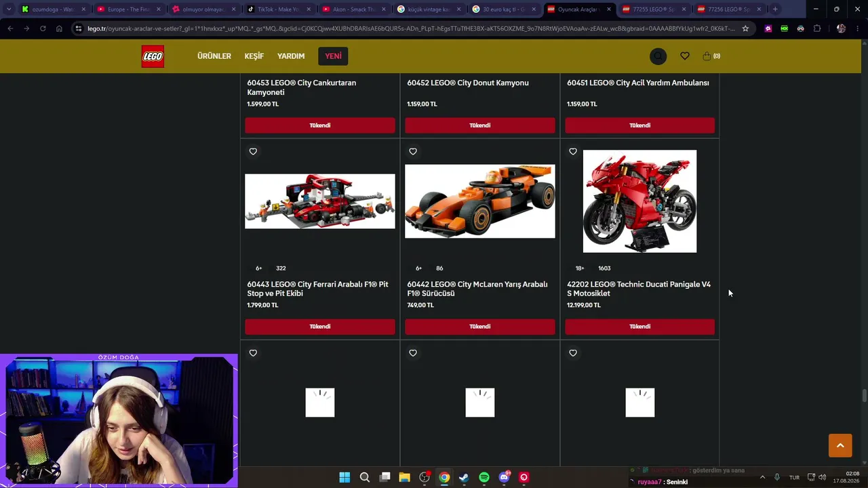Toggle wishlist heart on bottom-right loading card
This screenshot has height=488, width=868.
573,353
